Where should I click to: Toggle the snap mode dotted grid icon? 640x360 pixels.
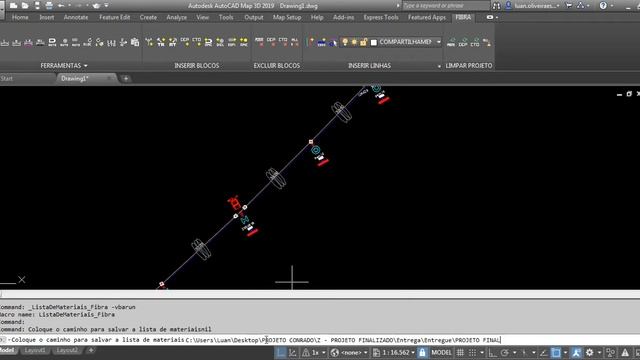[472, 352]
